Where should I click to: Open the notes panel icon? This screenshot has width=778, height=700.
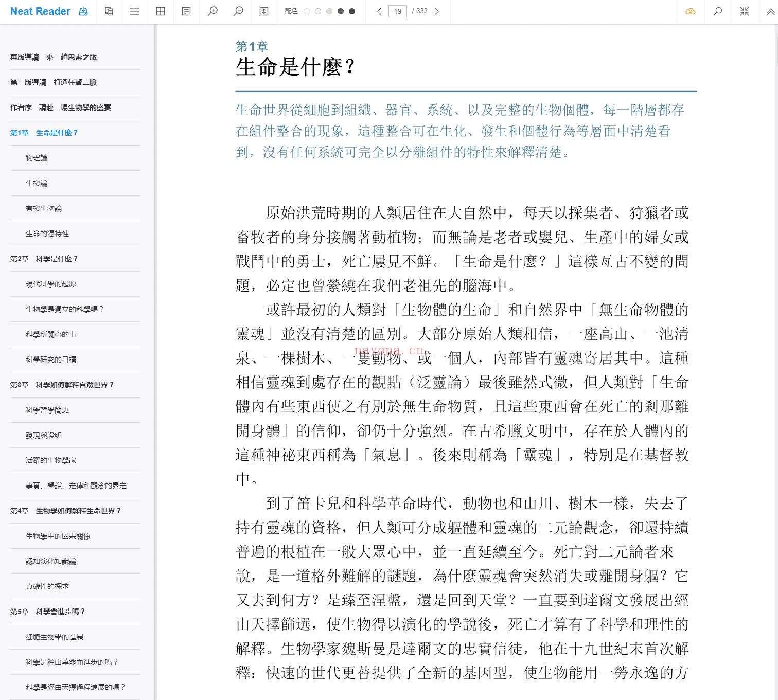pyautogui.click(x=186, y=11)
